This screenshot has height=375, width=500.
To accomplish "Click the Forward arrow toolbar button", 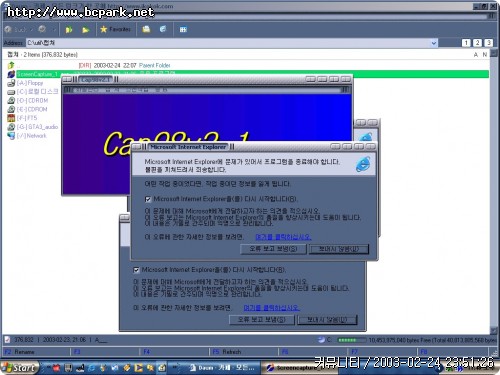I will pos(42,29).
